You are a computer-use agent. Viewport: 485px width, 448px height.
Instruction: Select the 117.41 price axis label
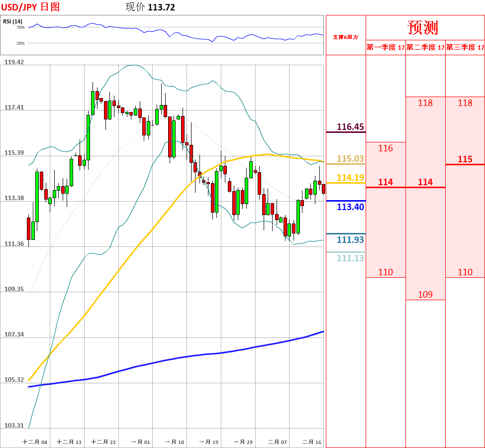(x=14, y=108)
